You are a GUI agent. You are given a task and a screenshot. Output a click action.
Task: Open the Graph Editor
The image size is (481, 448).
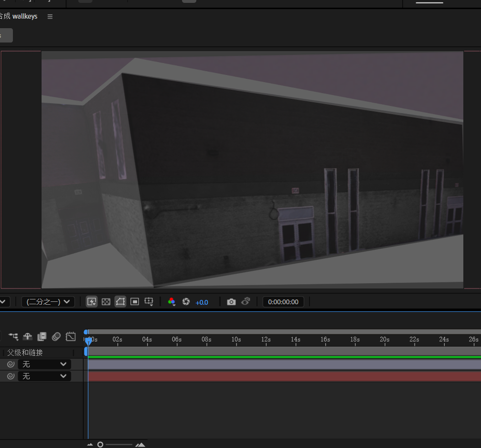point(71,337)
